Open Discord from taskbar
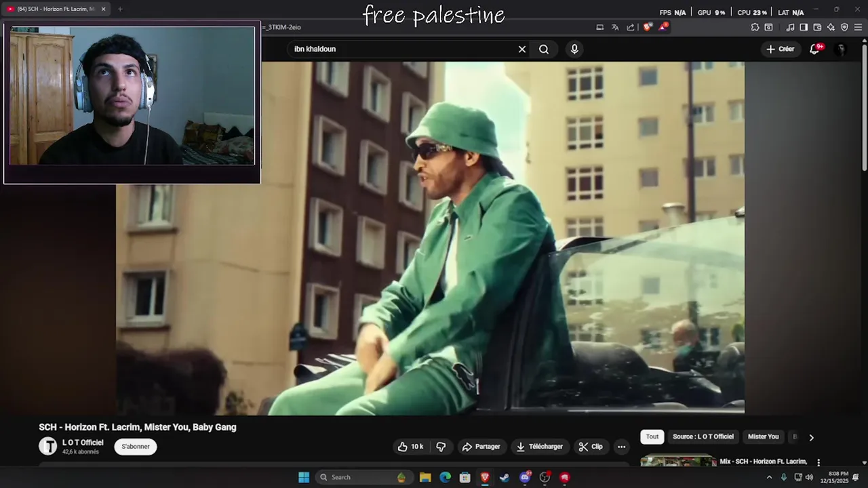 [x=525, y=477]
